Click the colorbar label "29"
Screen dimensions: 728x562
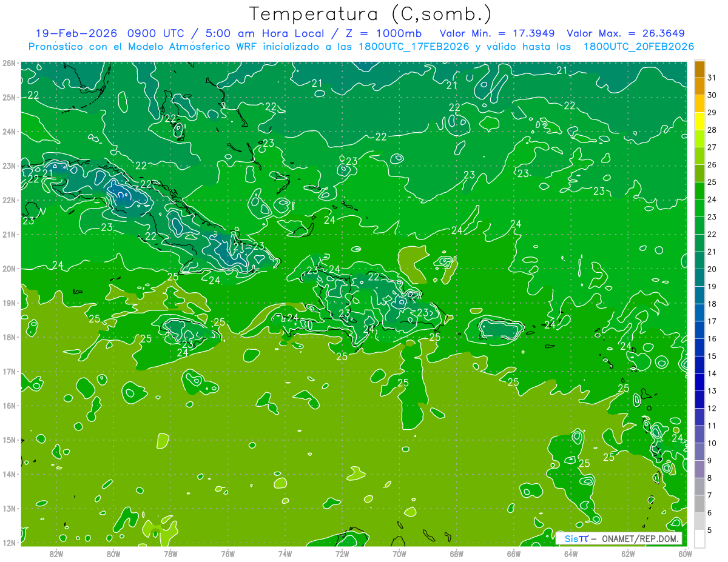click(x=712, y=113)
